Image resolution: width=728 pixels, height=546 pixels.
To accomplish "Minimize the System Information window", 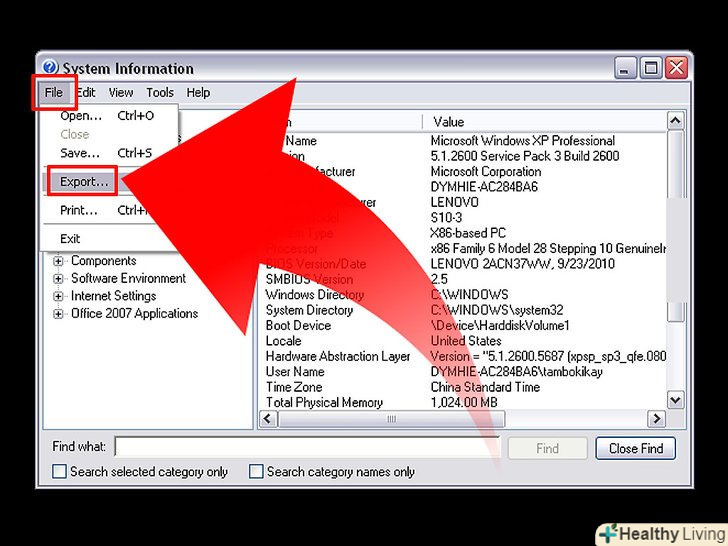I will (x=625, y=68).
